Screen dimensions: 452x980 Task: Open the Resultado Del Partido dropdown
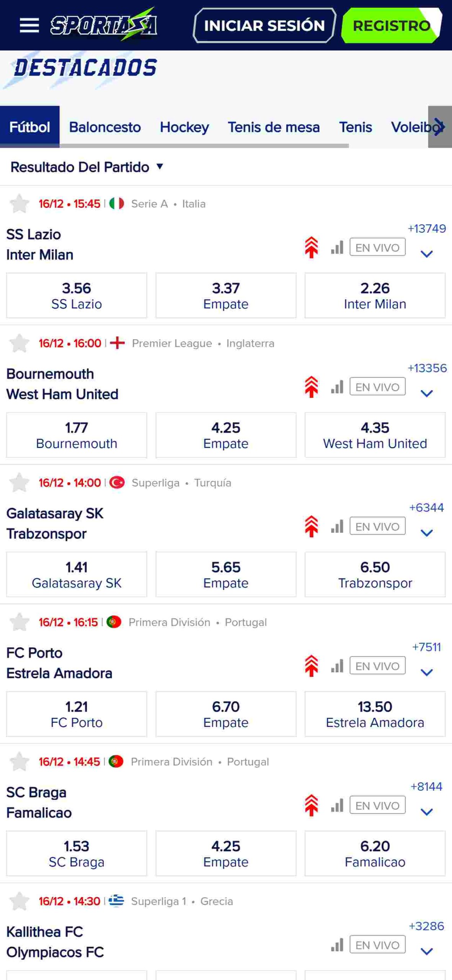pyautogui.click(x=87, y=167)
